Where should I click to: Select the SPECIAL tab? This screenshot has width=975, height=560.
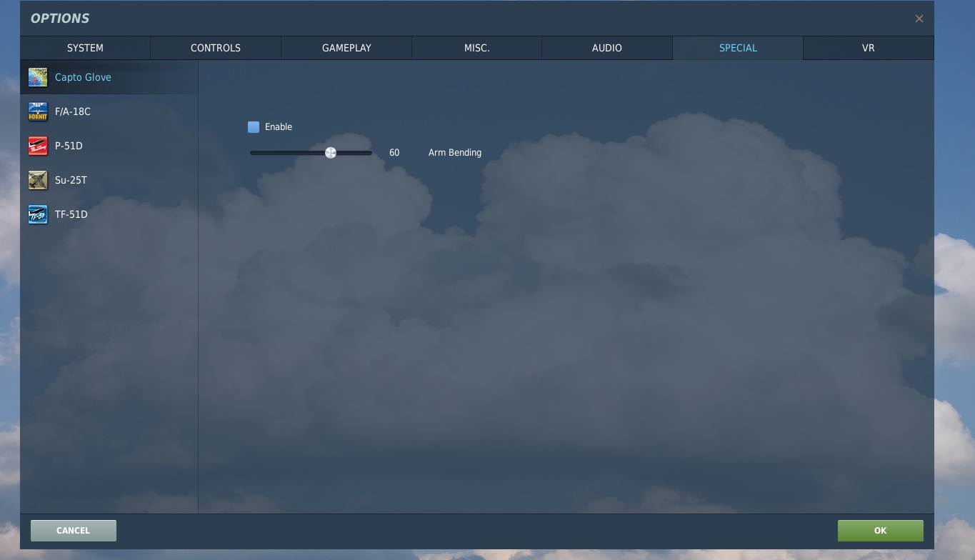(x=738, y=48)
